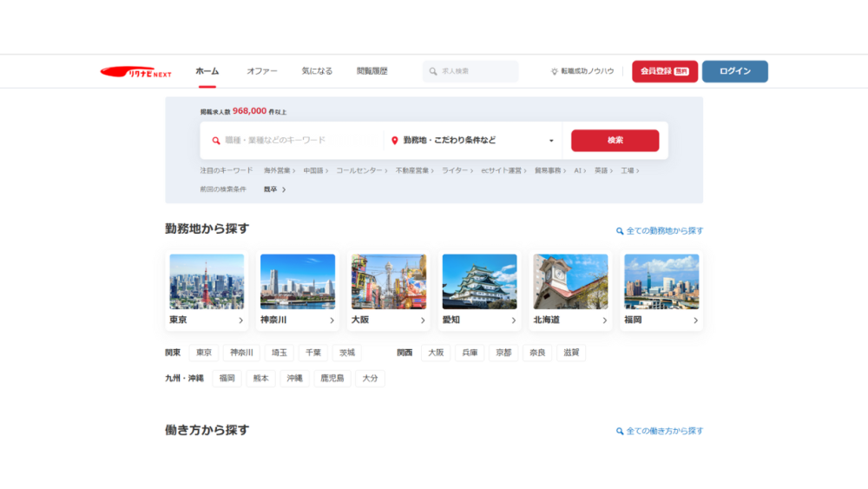Image resolution: width=868 pixels, height=489 pixels.
Task: Expand the 既卒 previous search condition
Action: point(283,189)
